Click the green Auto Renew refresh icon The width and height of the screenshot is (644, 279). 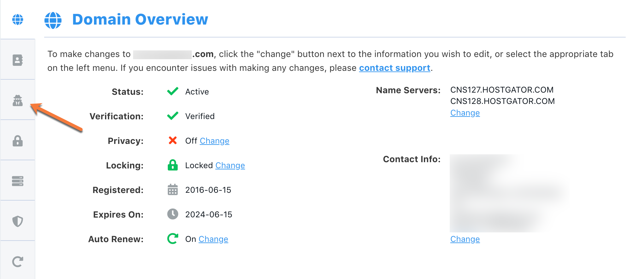coord(173,239)
